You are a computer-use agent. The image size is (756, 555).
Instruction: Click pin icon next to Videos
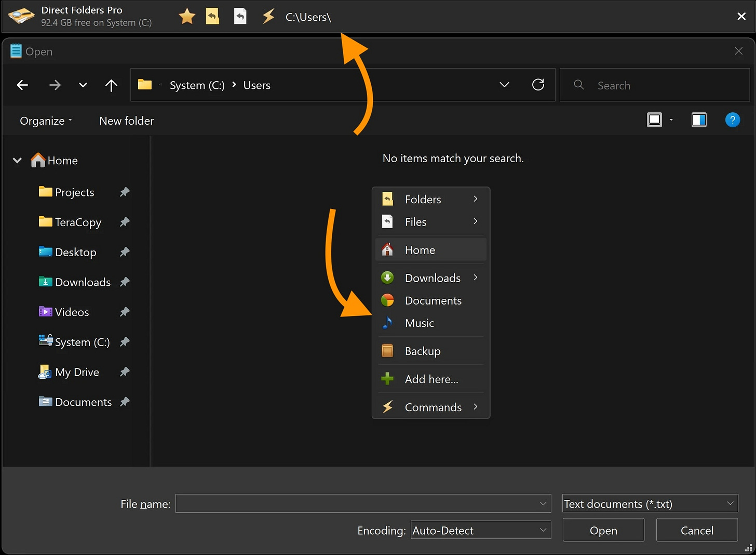point(125,312)
